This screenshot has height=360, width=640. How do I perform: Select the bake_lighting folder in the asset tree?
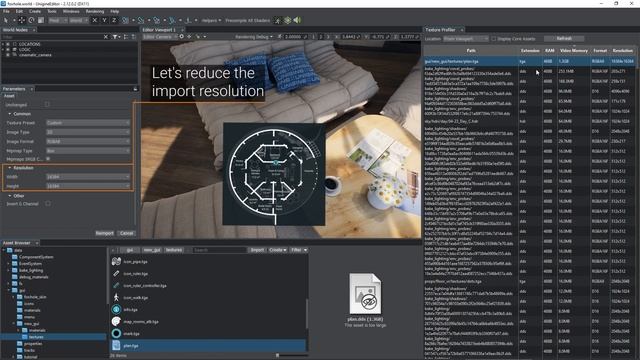(31, 270)
